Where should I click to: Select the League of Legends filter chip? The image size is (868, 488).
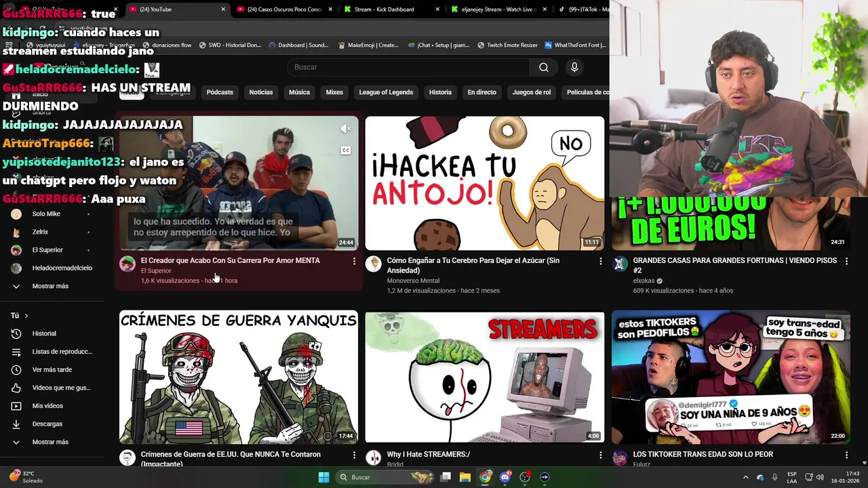click(x=386, y=92)
